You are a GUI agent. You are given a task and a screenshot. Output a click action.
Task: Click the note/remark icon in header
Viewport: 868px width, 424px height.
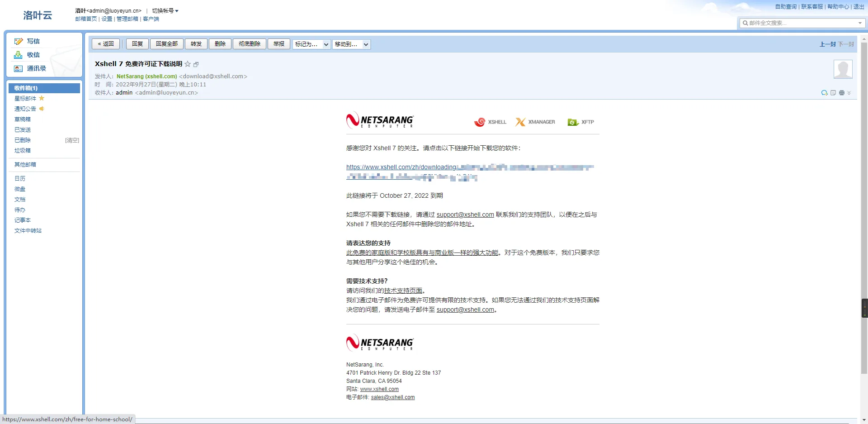click(x=833, y=93)
